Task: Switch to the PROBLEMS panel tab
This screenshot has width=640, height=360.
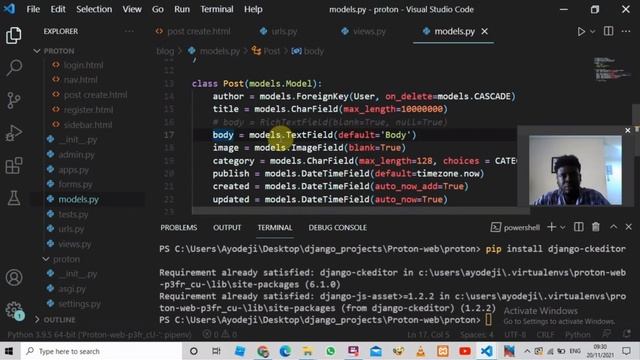Action: (178, 227)
